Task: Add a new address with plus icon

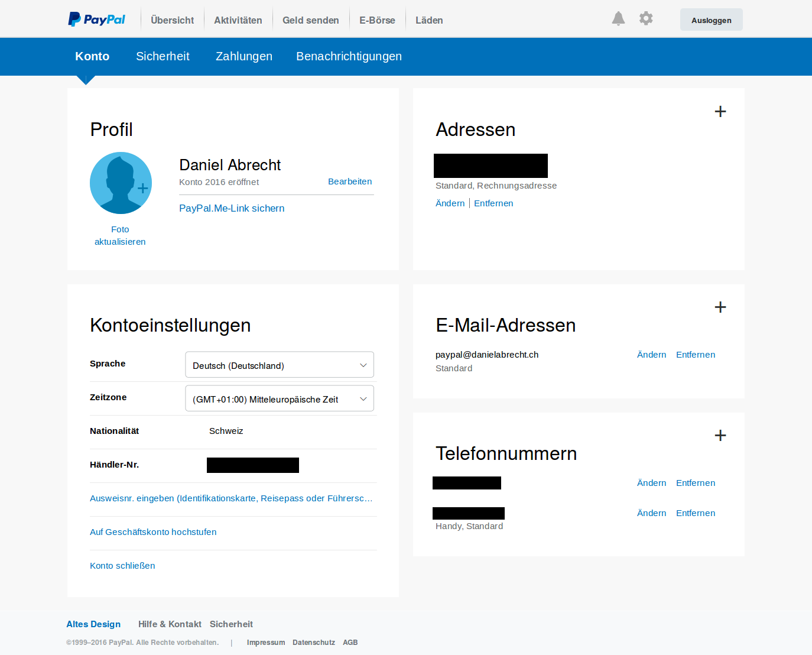Action: point(720,111)
